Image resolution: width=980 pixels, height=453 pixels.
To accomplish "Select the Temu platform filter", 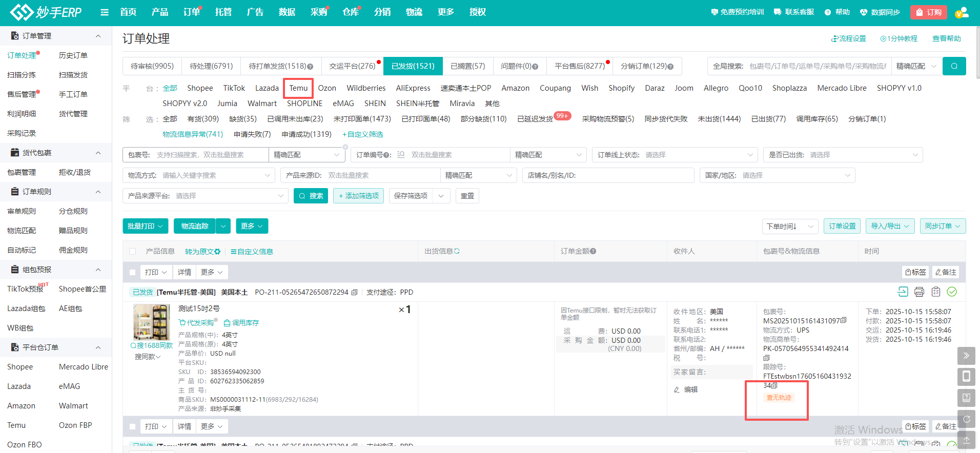I will (x=298, y=88).
